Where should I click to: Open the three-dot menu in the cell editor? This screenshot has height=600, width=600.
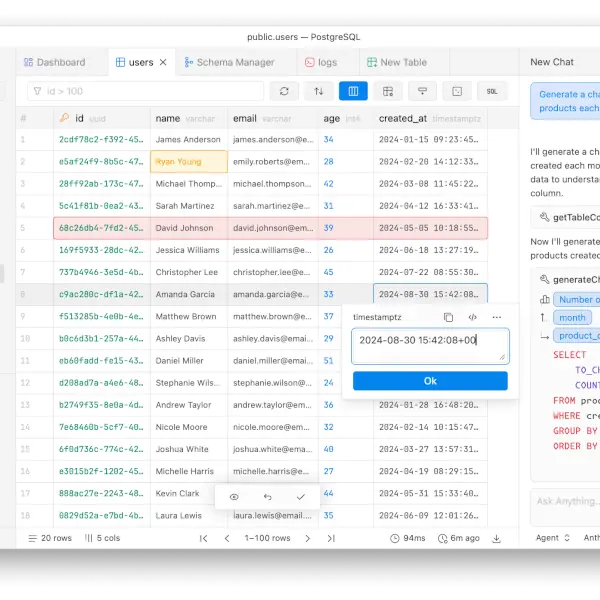click(x=496, y=317)
